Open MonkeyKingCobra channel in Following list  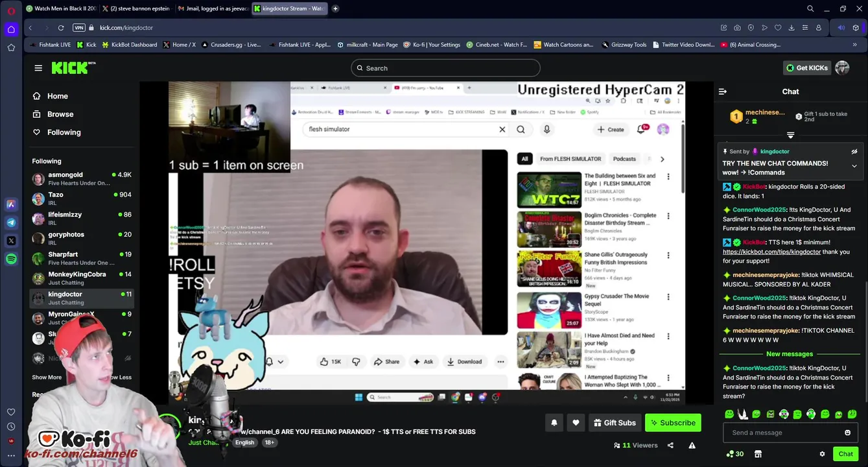click(82, 278)
